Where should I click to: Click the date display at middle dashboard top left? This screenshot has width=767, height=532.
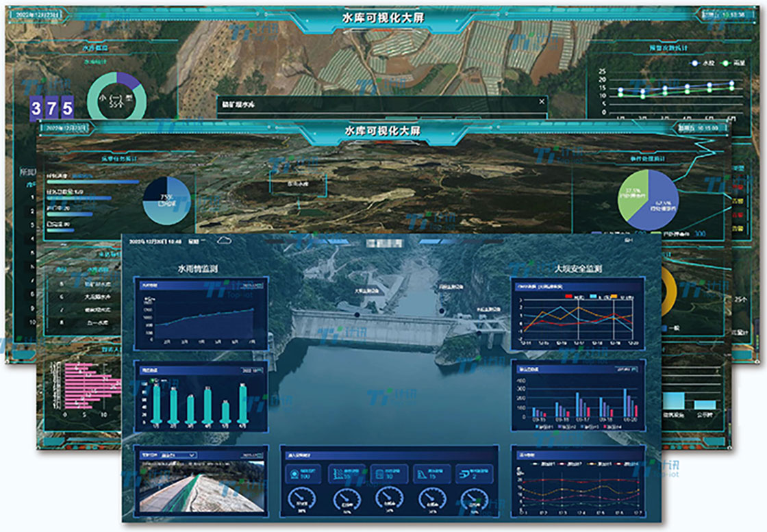65,128
